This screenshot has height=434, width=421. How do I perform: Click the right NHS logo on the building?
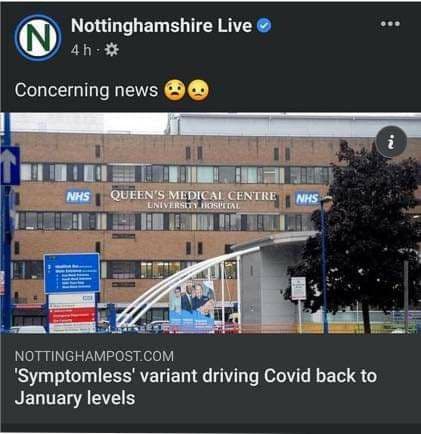[307, 198]
